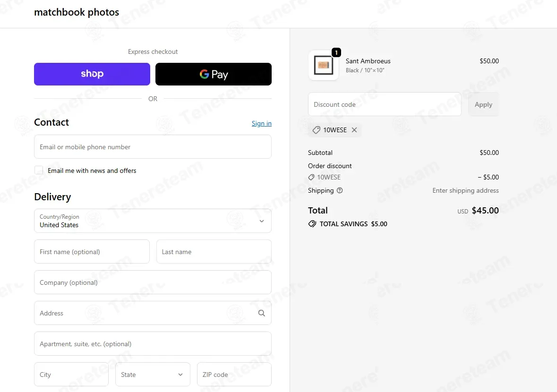Click the address search magnifier icon
557x392 pixels.
pyautogui.click(x=261, y=313)
